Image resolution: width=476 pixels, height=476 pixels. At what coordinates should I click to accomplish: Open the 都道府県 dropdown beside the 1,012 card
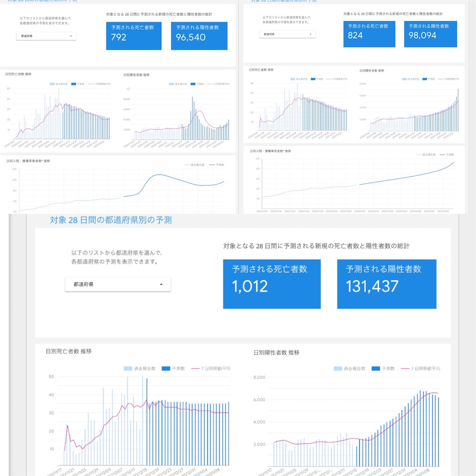pyautogui.click(x=118, y=284)
